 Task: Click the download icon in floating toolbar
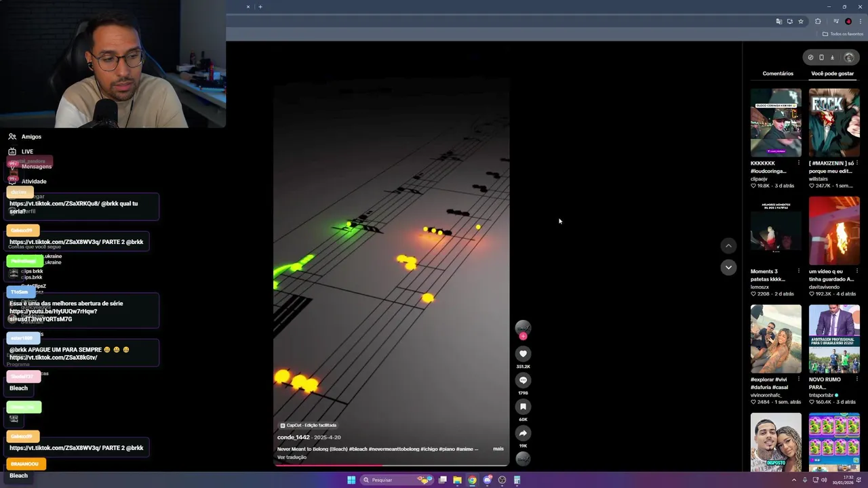click(832, 58)
